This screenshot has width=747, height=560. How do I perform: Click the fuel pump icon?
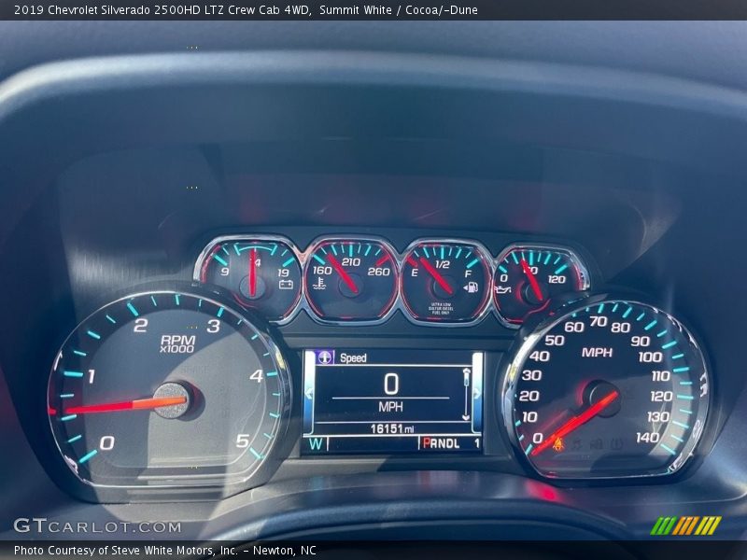tap(470, 287)
